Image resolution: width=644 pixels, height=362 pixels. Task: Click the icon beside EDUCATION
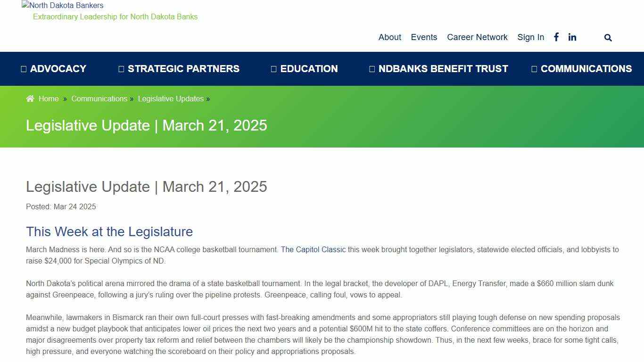[274, 68]
